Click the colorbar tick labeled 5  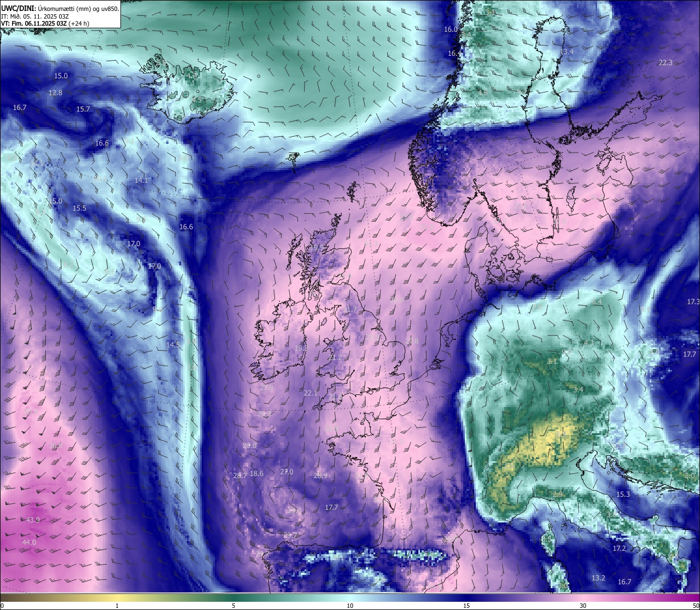pyautogui.click(x=234, y=606)
